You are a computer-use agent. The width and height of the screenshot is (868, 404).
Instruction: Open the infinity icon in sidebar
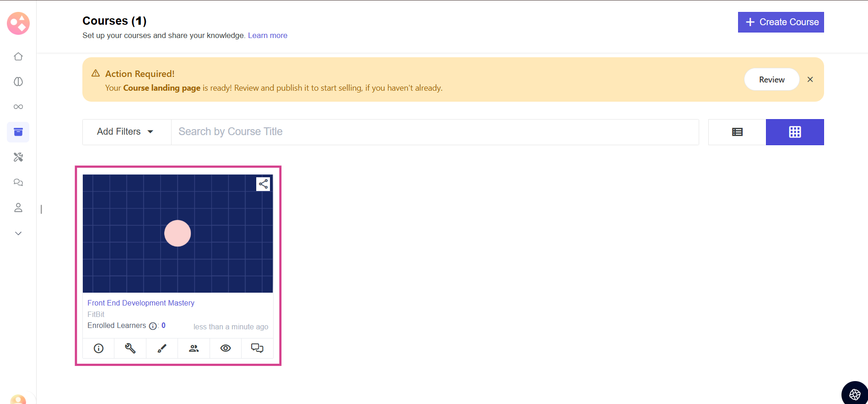[18, 107]
